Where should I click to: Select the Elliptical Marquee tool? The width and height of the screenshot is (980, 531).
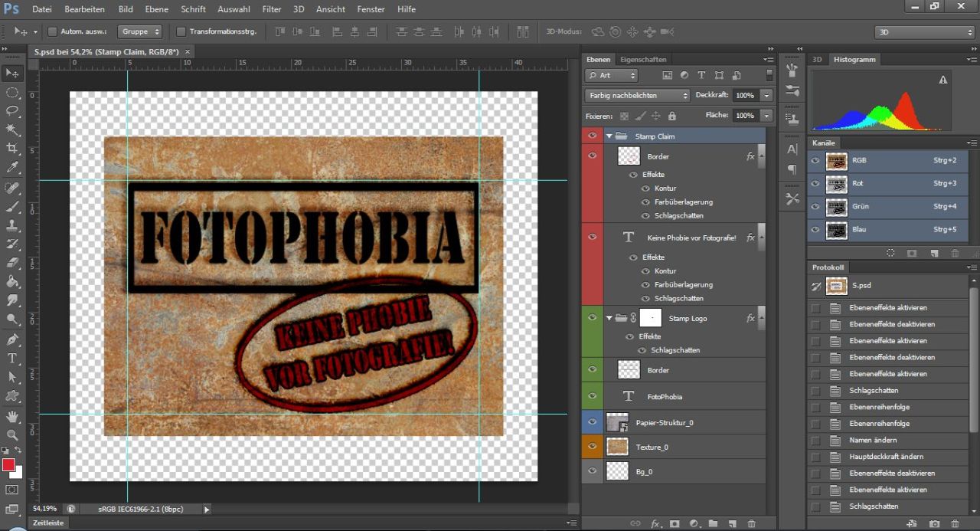[13, 93]
